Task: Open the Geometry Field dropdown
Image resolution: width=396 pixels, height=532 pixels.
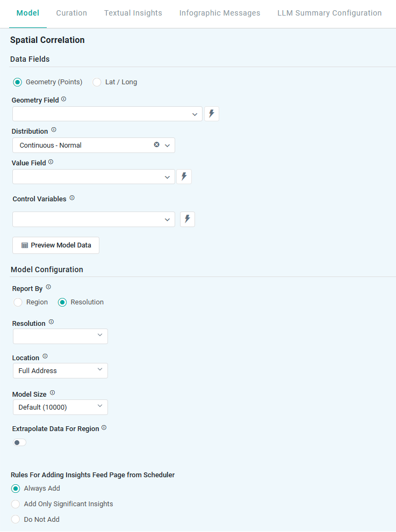Action: [x=107, y=114]
